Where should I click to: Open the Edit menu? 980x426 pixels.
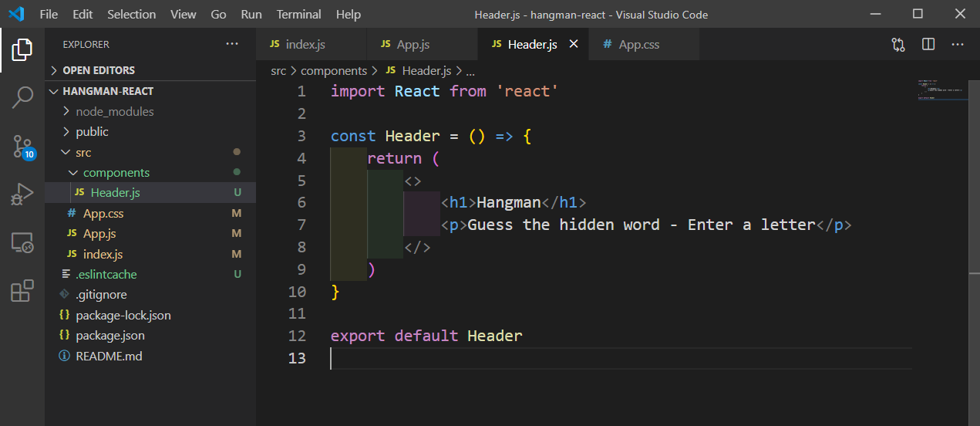click(x=83, y=14)
